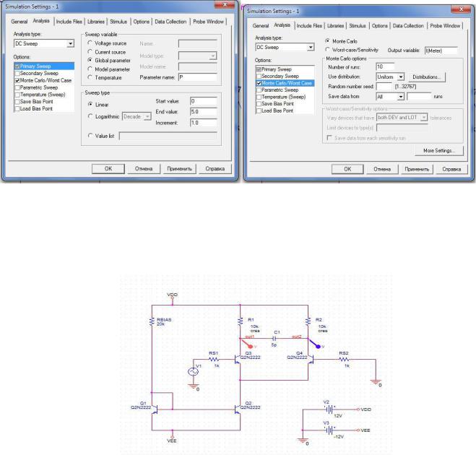The image size is (476, 455).
Task: Click Применить in left dialog
Action: (x=179, y=168)
